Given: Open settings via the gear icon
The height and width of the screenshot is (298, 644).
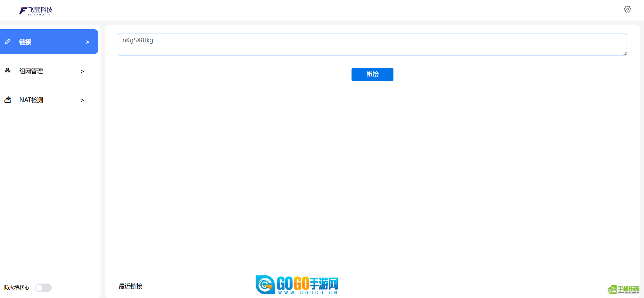Looking at the screenshot, I should pos(627,9).
